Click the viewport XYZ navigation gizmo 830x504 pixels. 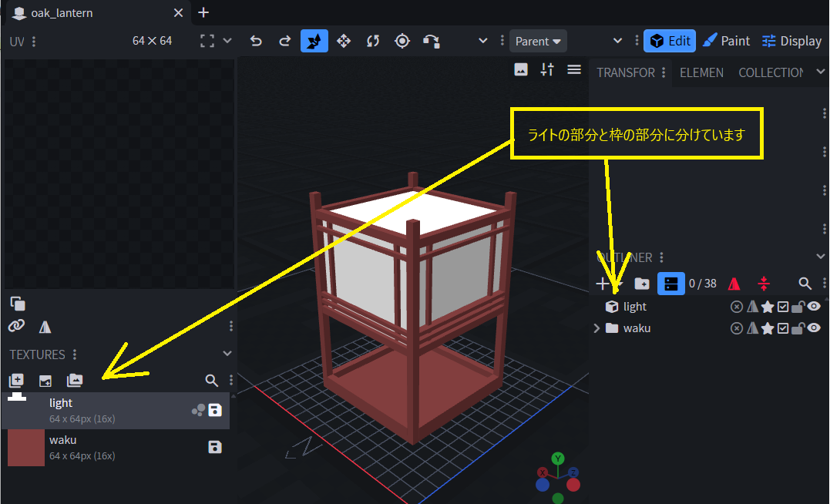558,477
